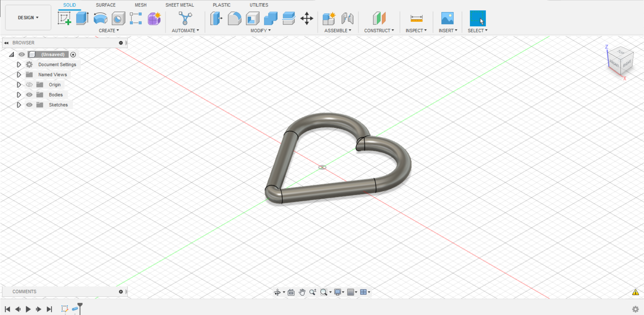Switch to the Surface tab
This screenshot has height=315, width=644.
106,5
